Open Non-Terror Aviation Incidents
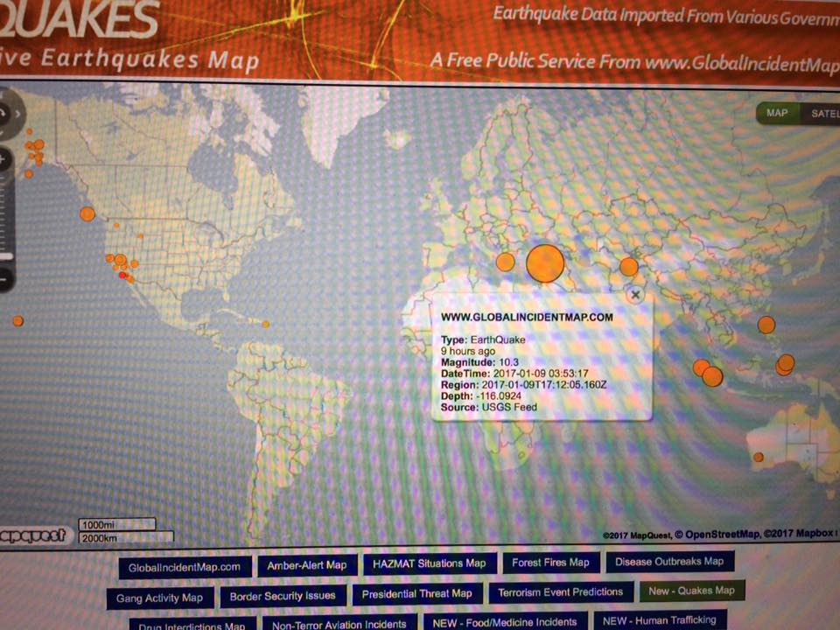The image size is (840, 630). pos(339,624)
